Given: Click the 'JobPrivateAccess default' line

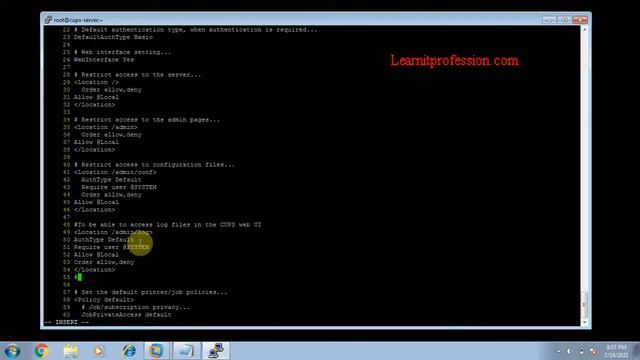Looking at the screenshot, I should [x=126, y=315].
